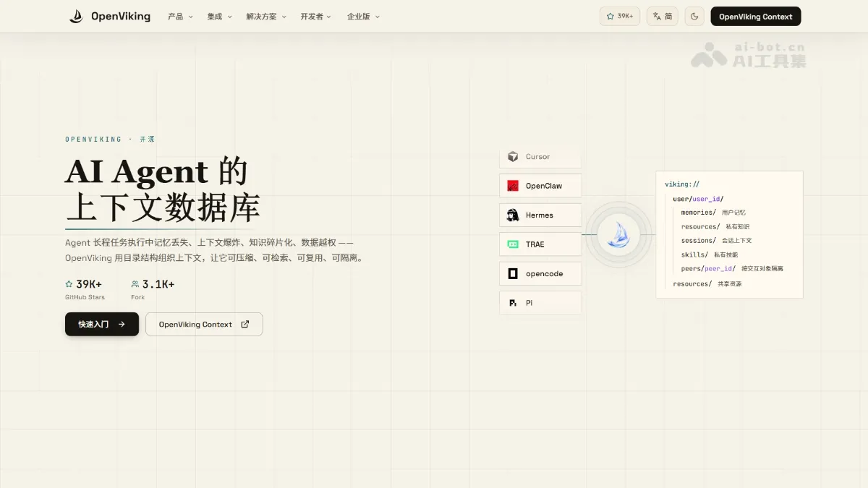Image resolution: width=868 pixels, height=488 pixels.
Task: Click the resources/ 私有知识 row
Action: [x=717, y=226]
